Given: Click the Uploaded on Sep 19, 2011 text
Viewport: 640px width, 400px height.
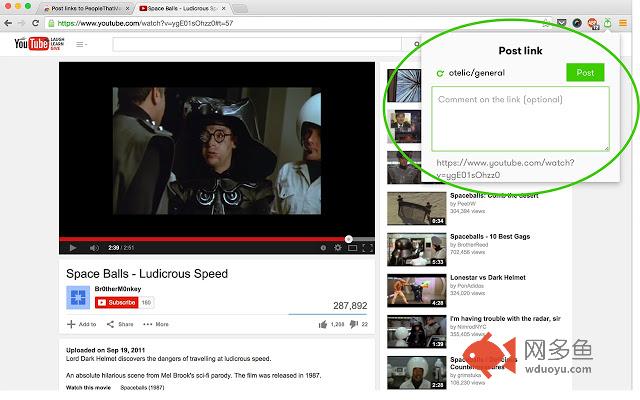Looking at the screenshot, I should [x=105, y=350].
